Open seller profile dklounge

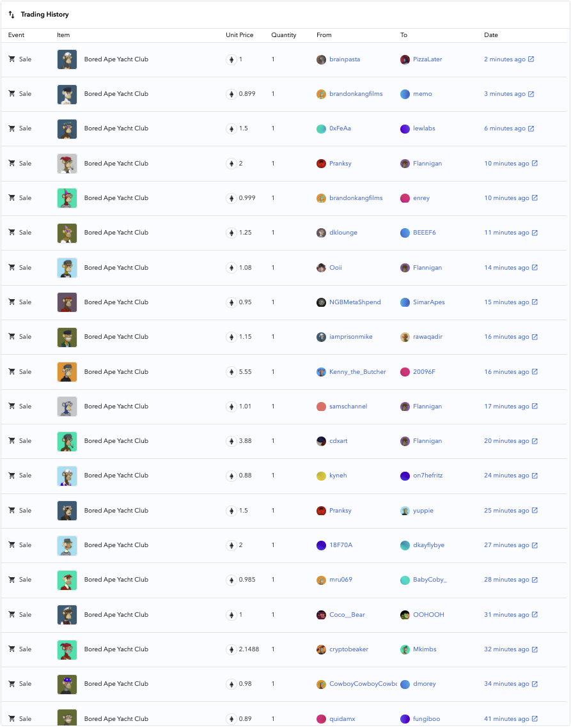pos(343,233)
